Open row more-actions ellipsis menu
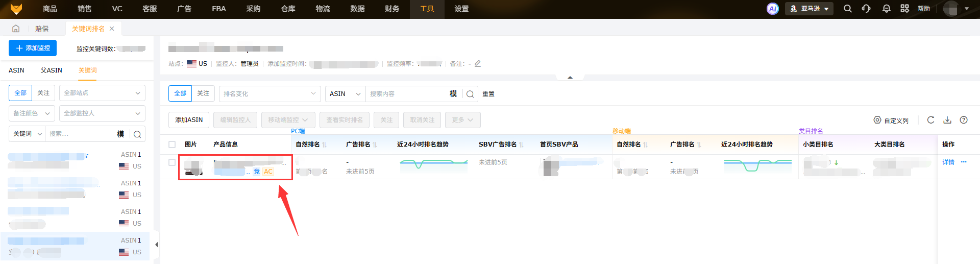 click(x=964, y=162)
